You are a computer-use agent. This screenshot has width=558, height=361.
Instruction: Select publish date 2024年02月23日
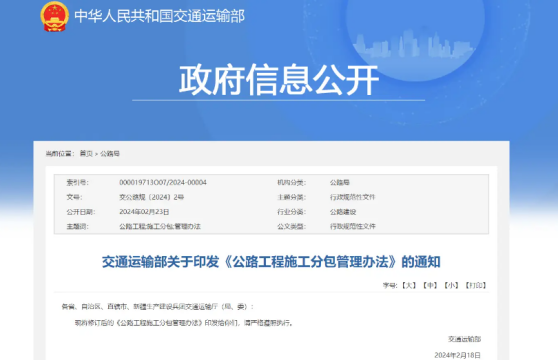[144, 212]
